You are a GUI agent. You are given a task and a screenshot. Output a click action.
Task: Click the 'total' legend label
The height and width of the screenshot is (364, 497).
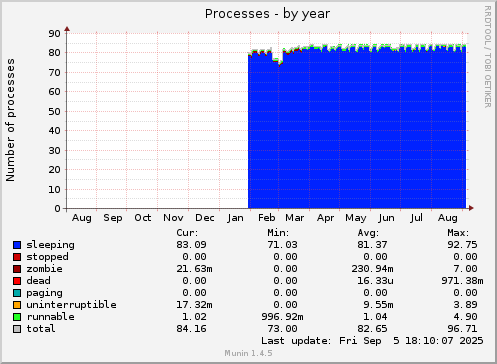click(x=41, y=329)
